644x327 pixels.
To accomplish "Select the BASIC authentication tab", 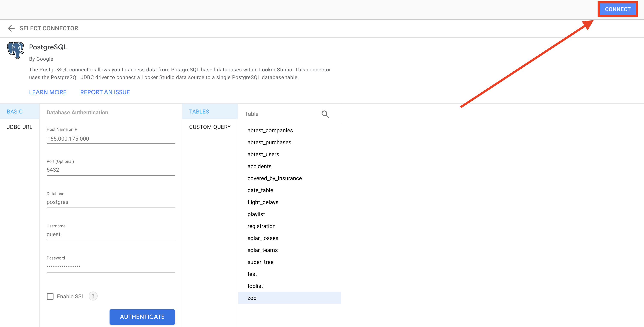I will (15, 112).
